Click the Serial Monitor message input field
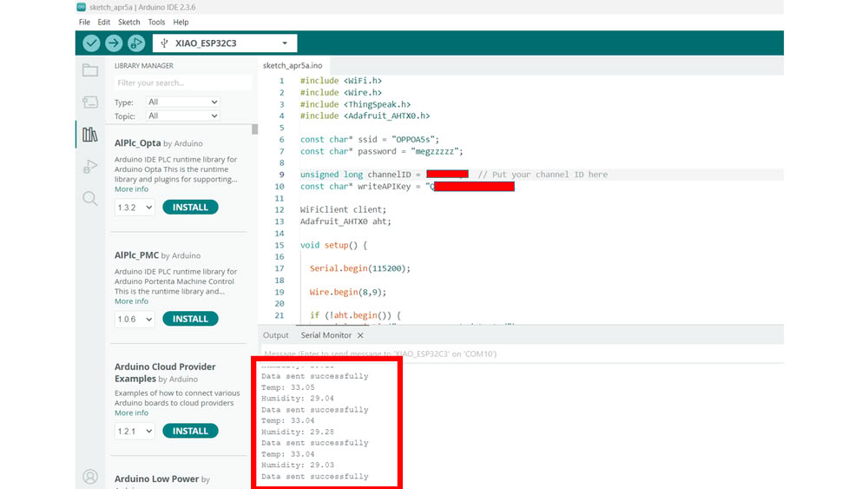868x489 pixels. [x=523, y=354]
